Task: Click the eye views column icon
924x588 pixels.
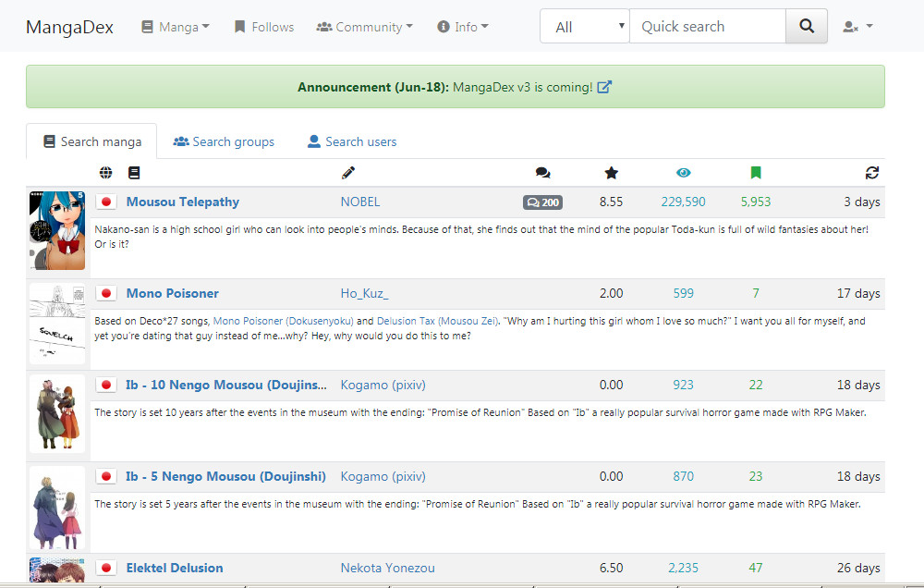Action: pyautogui.click(x=684, y=173)
